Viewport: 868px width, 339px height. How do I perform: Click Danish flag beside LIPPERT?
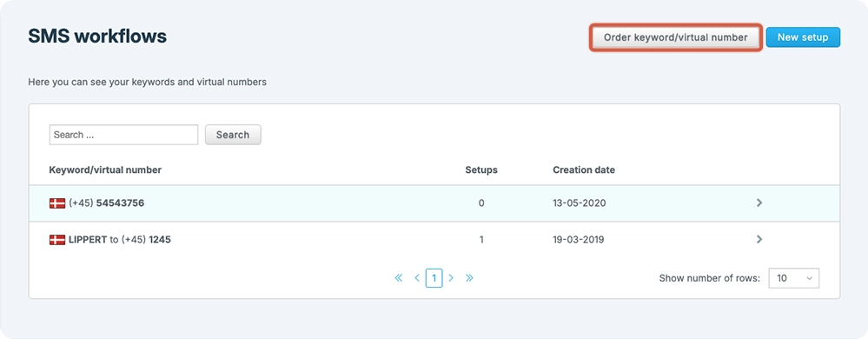pos(57,240)
